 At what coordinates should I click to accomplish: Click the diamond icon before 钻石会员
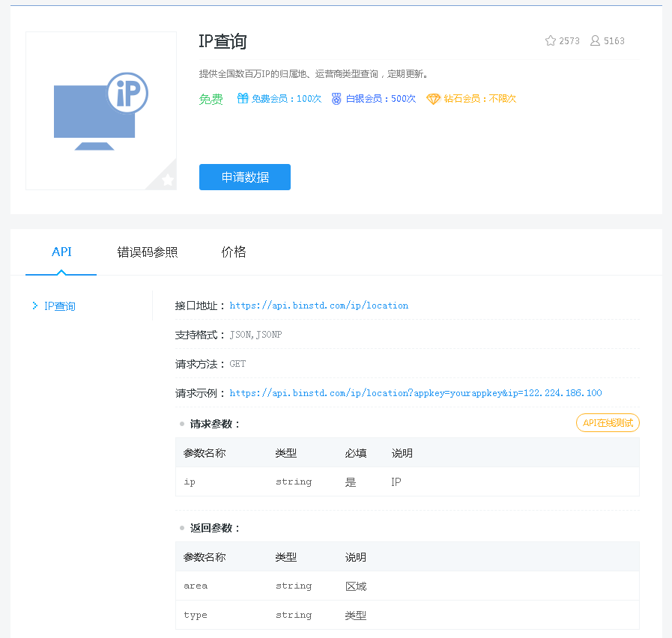click(x=434, y=98)
